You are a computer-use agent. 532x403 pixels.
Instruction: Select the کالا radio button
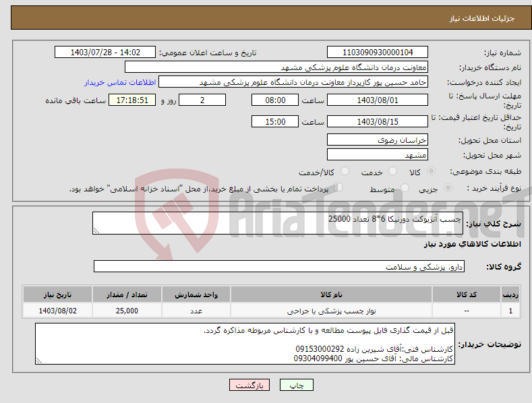point(431,171)
